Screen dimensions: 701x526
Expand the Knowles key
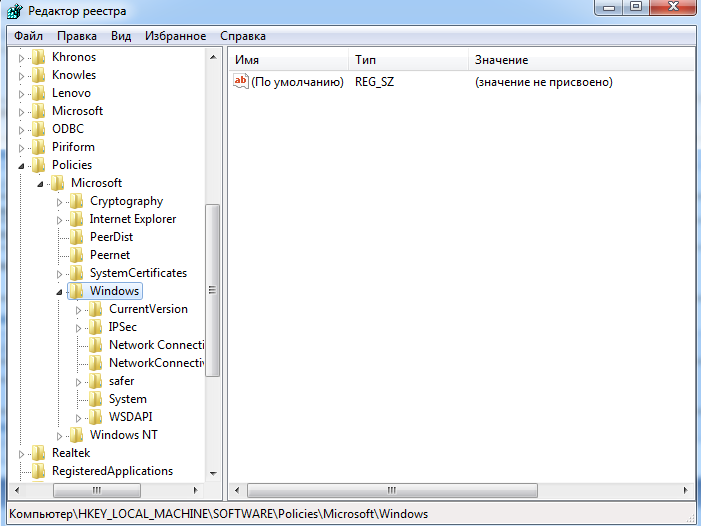tap(21, 76)
